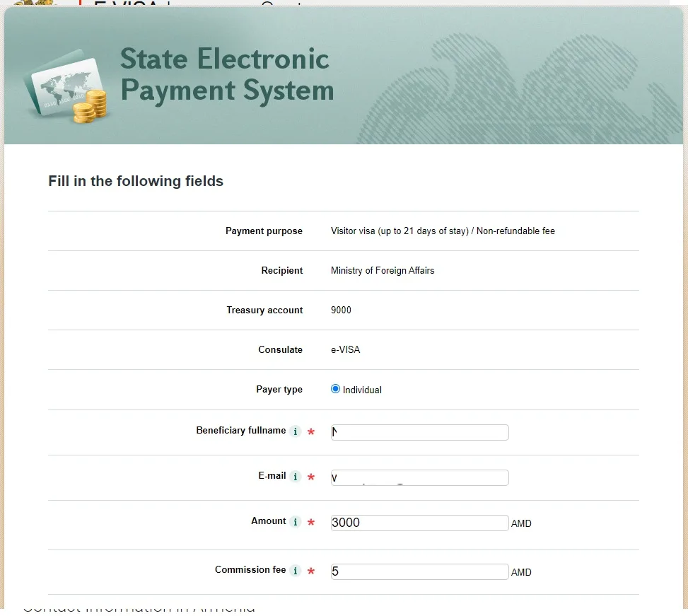Click the red asterisk beside E-mail

[311, 477]
